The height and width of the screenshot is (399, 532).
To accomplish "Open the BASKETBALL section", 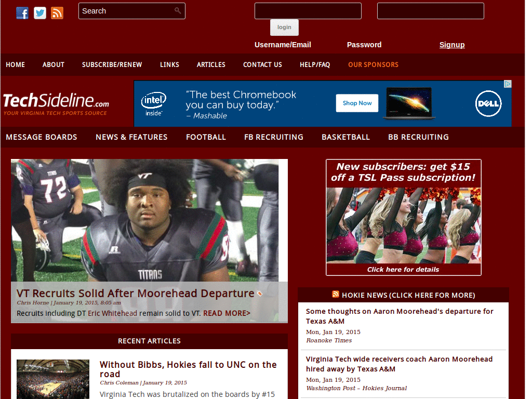I will pos(345,137).
